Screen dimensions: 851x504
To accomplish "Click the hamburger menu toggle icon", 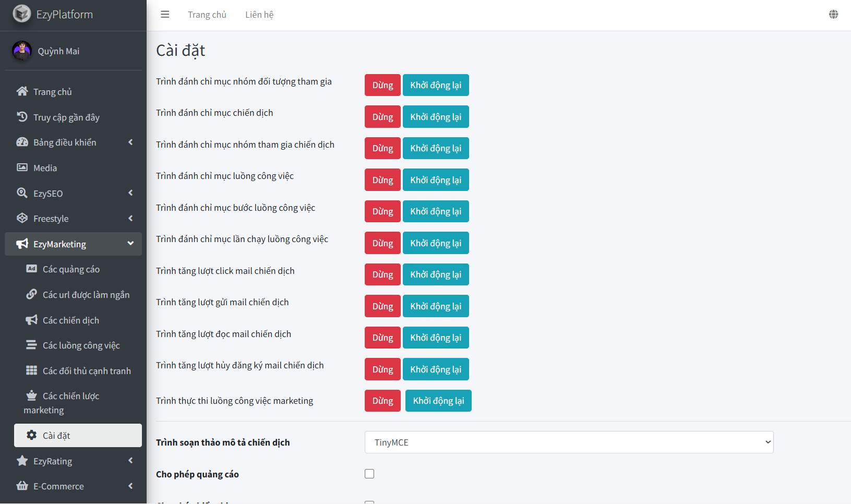I will coord(165,15).
